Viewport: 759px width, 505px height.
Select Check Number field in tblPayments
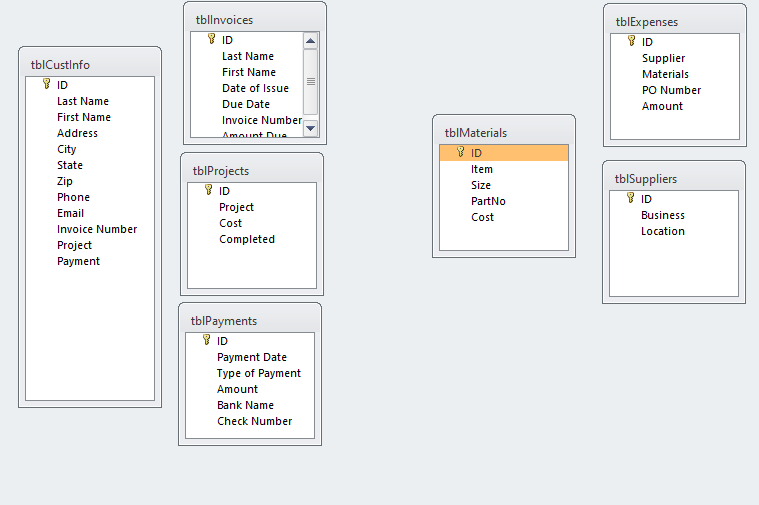(250, 421)
